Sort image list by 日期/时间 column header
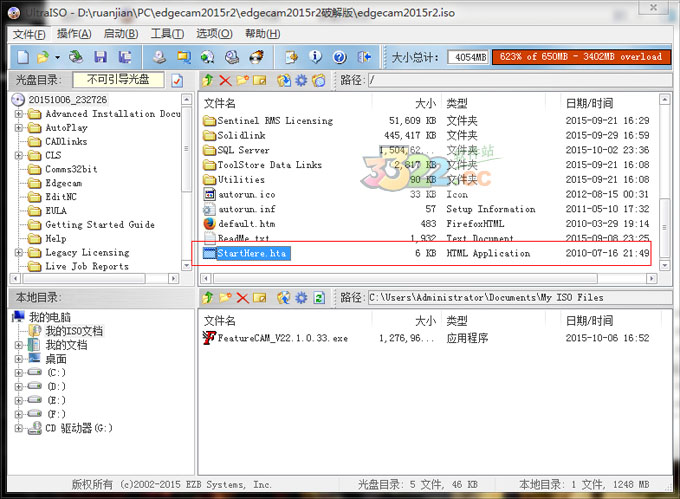 coord(589,103)
